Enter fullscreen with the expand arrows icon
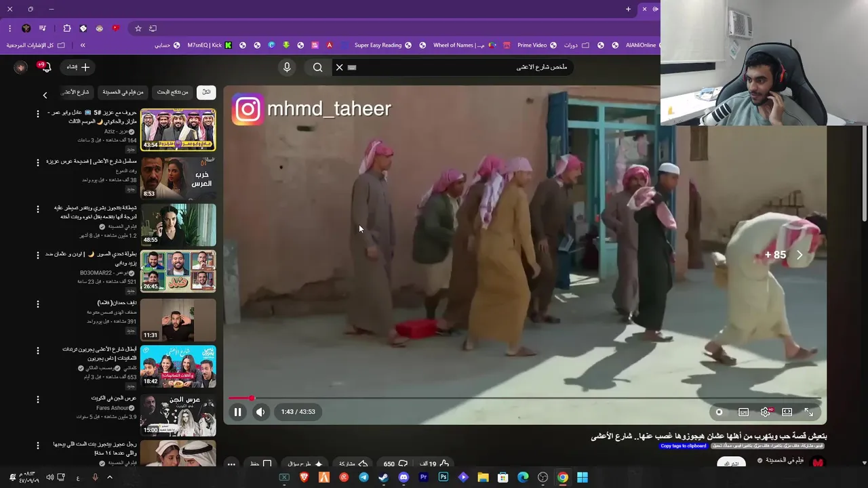The image size is (868, 488). click(808, 411)
